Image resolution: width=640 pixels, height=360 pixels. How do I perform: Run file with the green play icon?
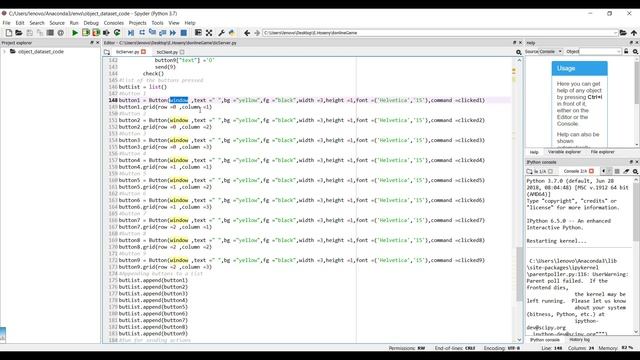pyautogui.click(x=75, y=33)
